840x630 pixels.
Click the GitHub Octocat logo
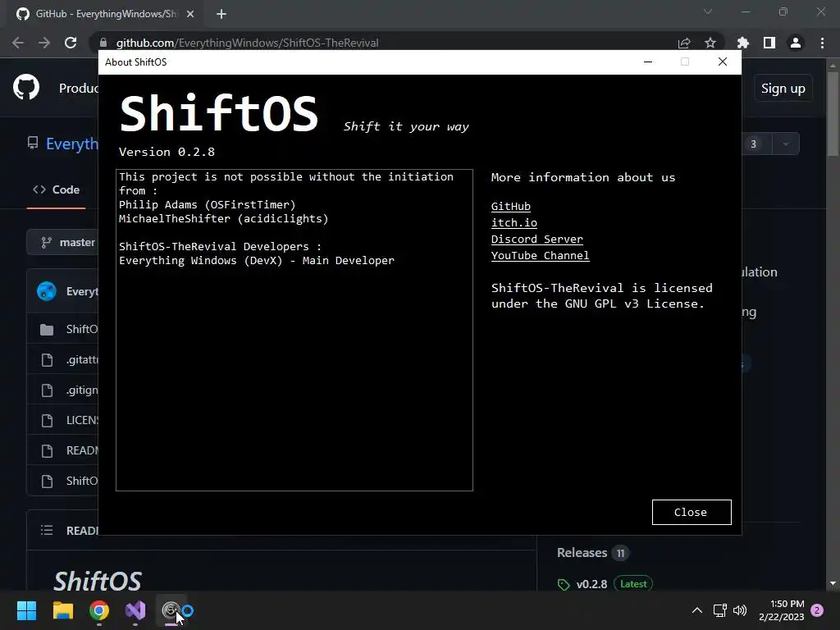point(26,87)
